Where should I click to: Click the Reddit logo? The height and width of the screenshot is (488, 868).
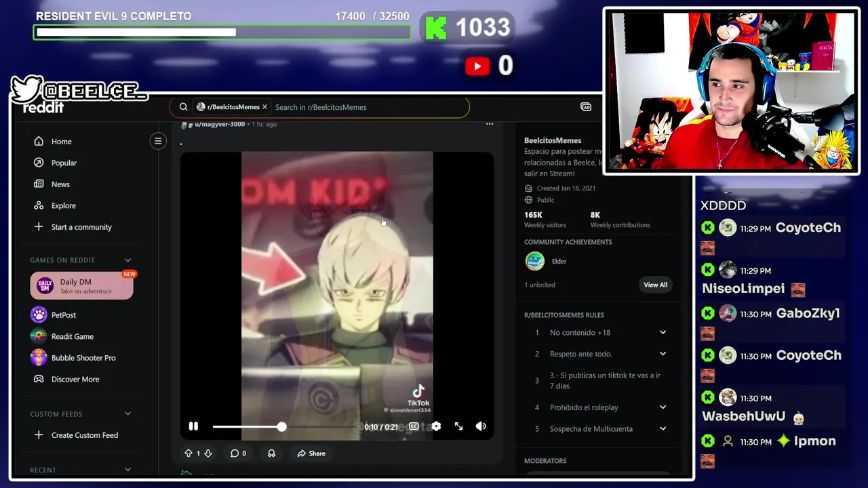(x=43, y=108)
